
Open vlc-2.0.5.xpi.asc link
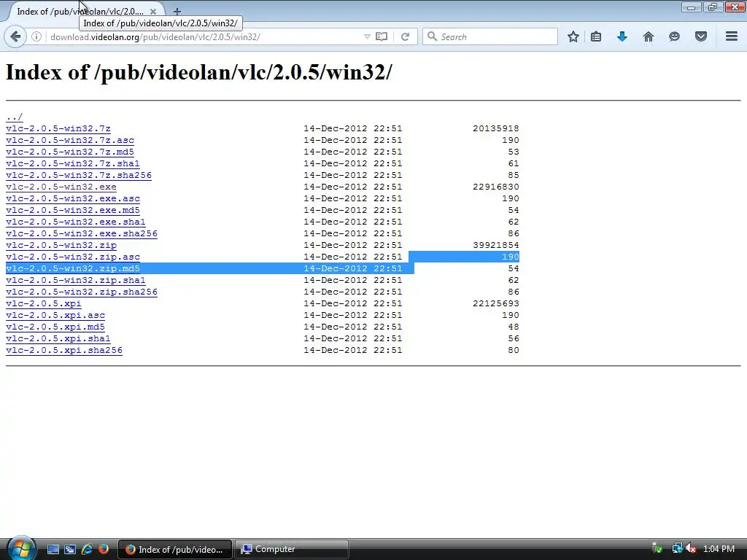pos(55,315)
